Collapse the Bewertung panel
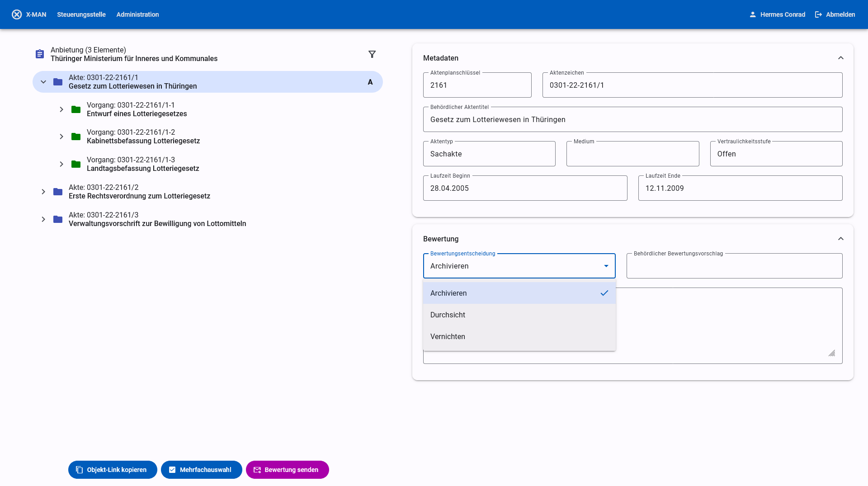This screenshot has width=868, height=486. tap(841, 239)
